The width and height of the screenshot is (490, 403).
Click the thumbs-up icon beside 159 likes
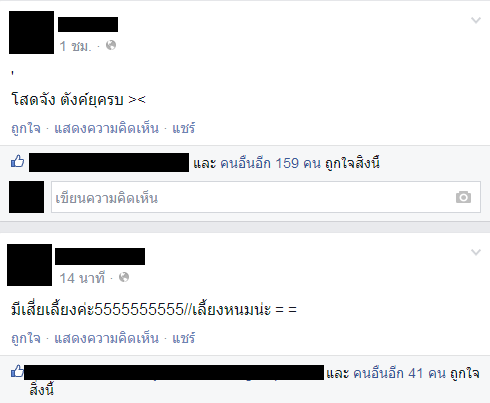click(17, 161)
